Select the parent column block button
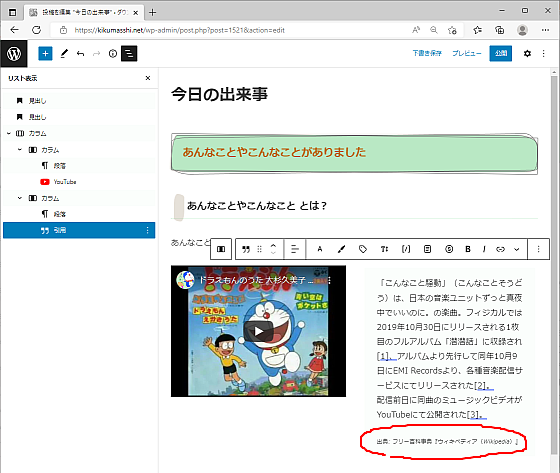 click(221, 249)
